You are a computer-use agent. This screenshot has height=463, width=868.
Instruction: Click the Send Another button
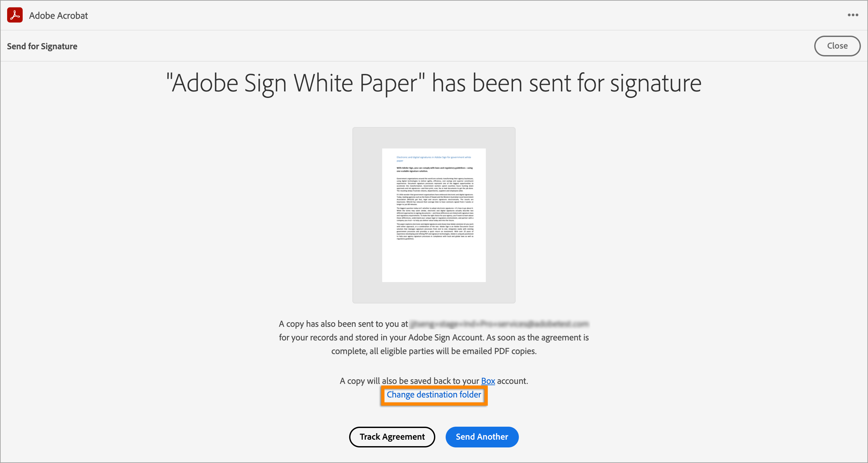[x=482, y=437]
